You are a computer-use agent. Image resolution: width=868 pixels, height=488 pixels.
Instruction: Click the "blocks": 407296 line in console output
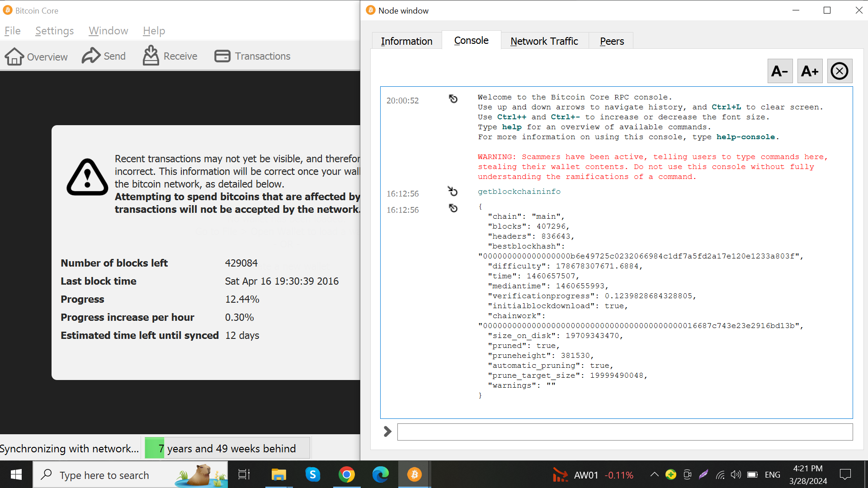tap(528, 226)
